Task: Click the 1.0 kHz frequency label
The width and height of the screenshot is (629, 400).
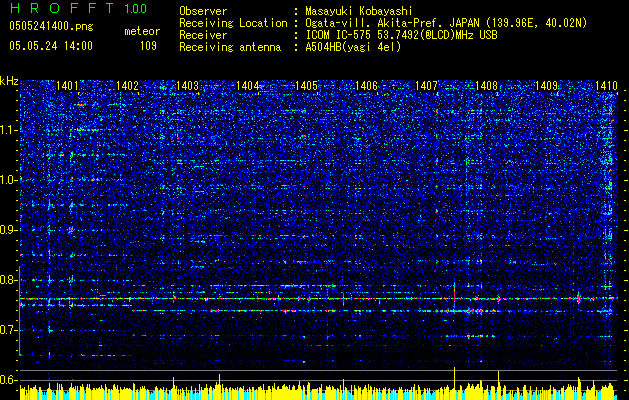Action: click(9, 180)
